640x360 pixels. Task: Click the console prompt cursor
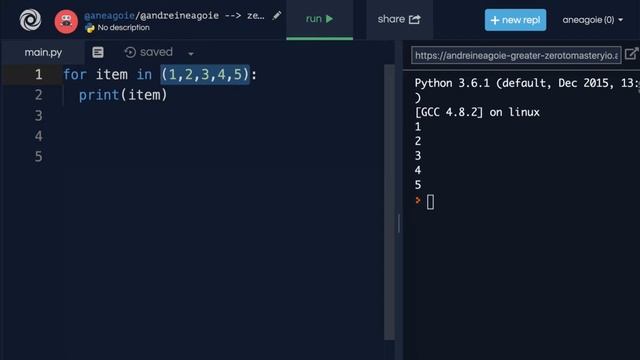click(430, 202)
